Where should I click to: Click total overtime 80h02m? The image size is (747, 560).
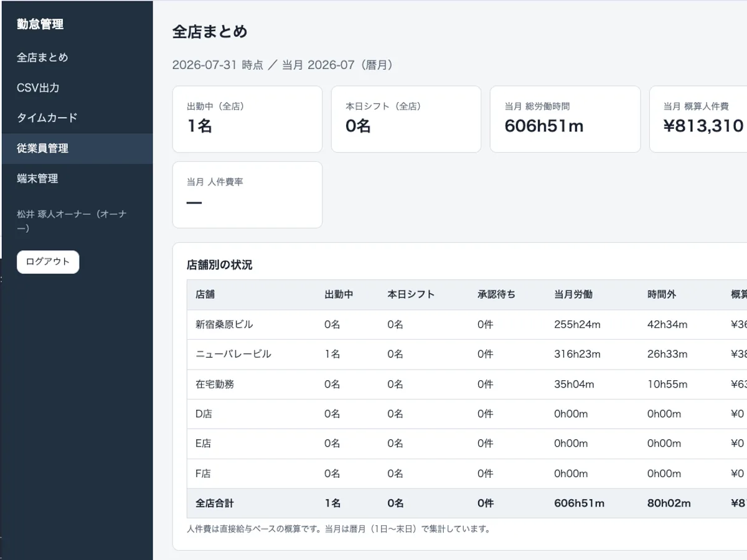669,503
